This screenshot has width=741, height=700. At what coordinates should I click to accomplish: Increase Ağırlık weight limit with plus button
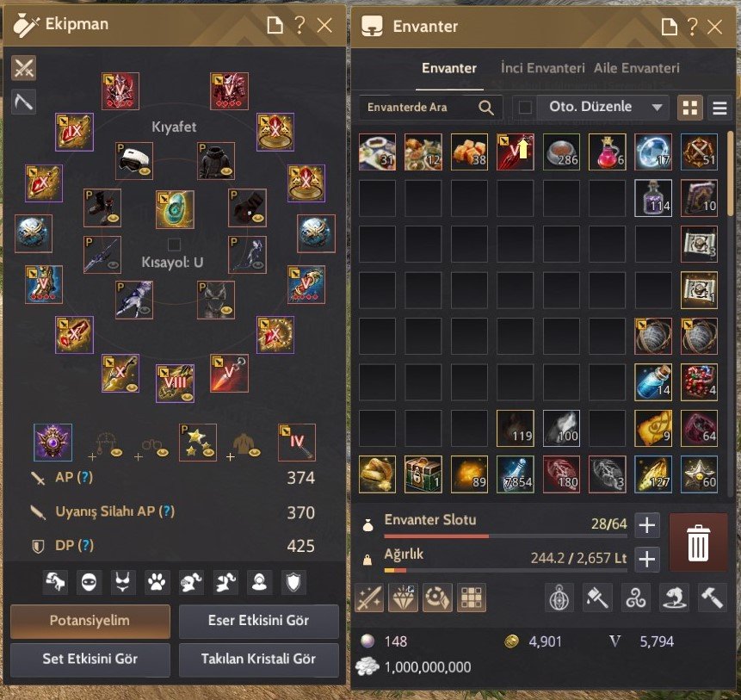[x=646, y=560]
